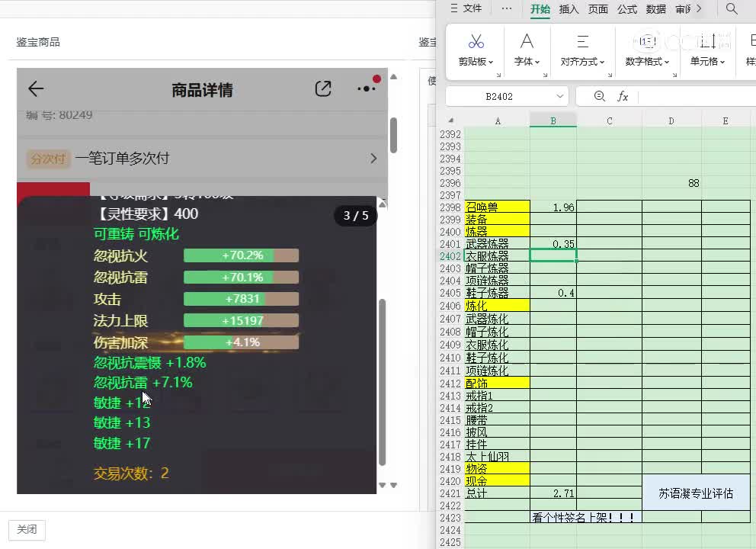
Task: Click the 3 / 5 image counter badge
Action: click(355, 215)
